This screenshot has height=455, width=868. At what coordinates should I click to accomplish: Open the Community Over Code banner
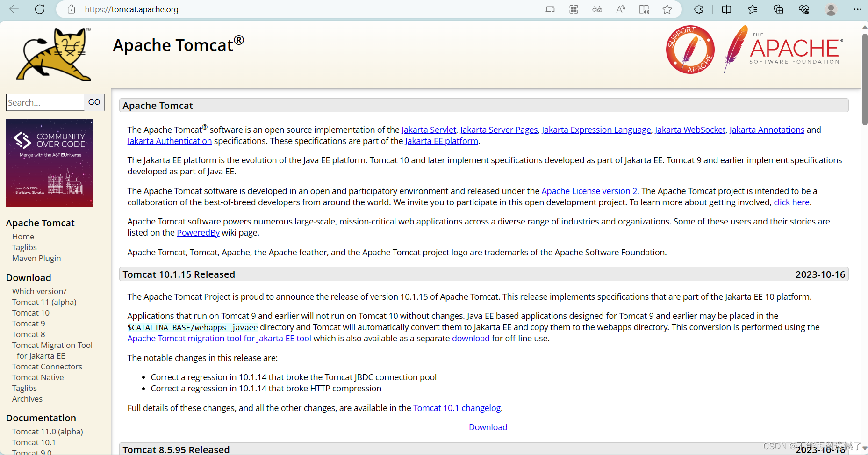click(50, 163)
